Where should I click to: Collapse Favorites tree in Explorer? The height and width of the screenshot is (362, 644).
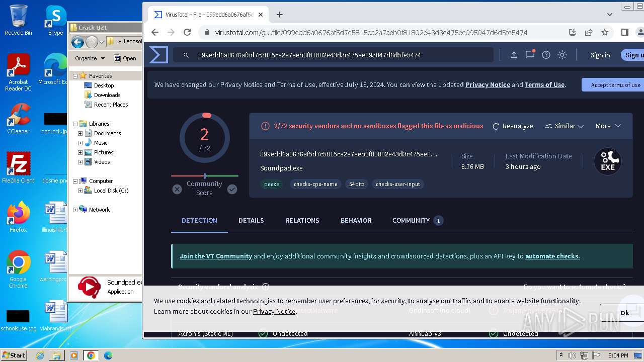click(75, 76)
